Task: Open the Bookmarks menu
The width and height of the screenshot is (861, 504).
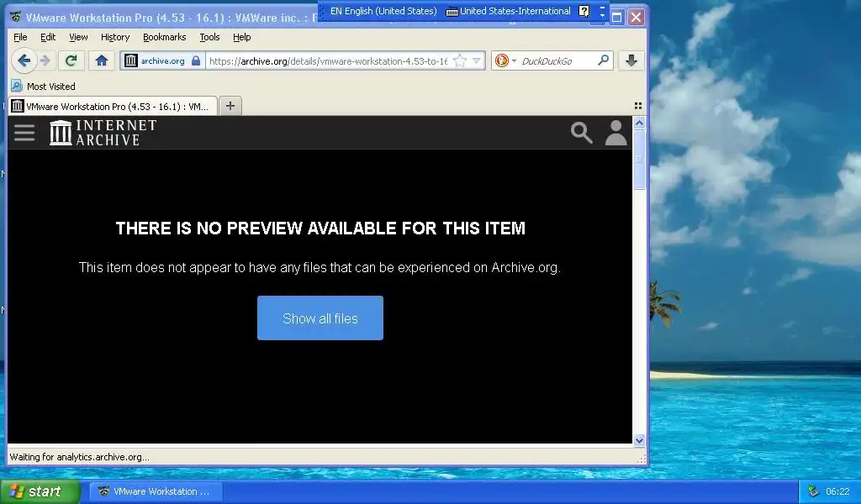Action: point(165,37)
